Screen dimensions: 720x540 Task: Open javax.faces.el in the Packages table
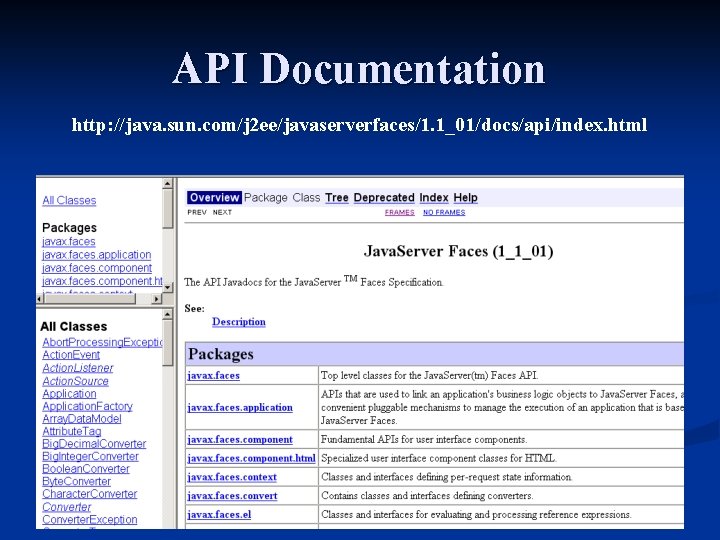click(x=219, y=515)
